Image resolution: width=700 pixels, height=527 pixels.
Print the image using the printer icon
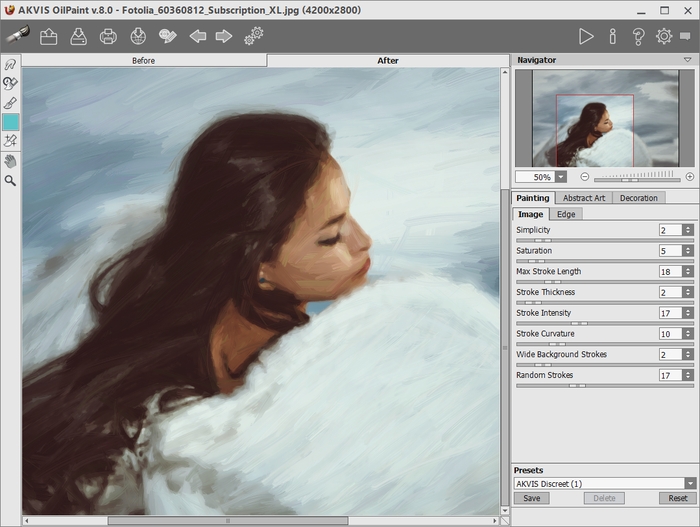coord(108,36)
